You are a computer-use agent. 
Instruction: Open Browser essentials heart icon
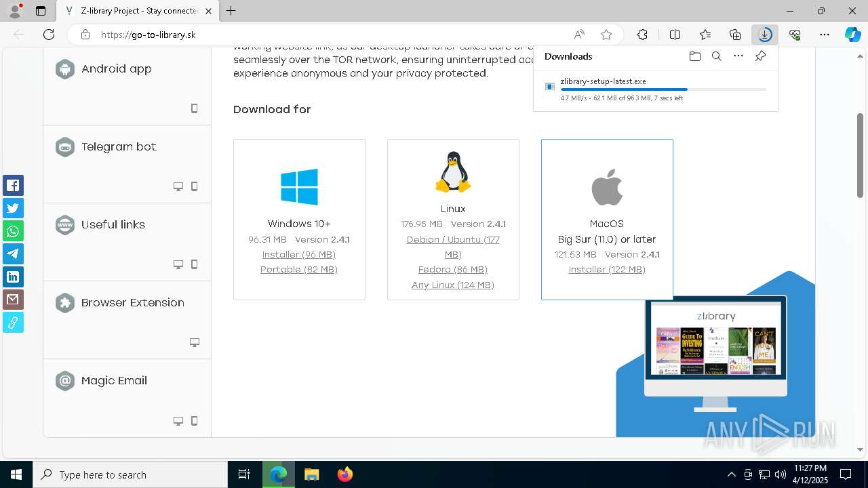pyautogui.click(x=795, y=35)
